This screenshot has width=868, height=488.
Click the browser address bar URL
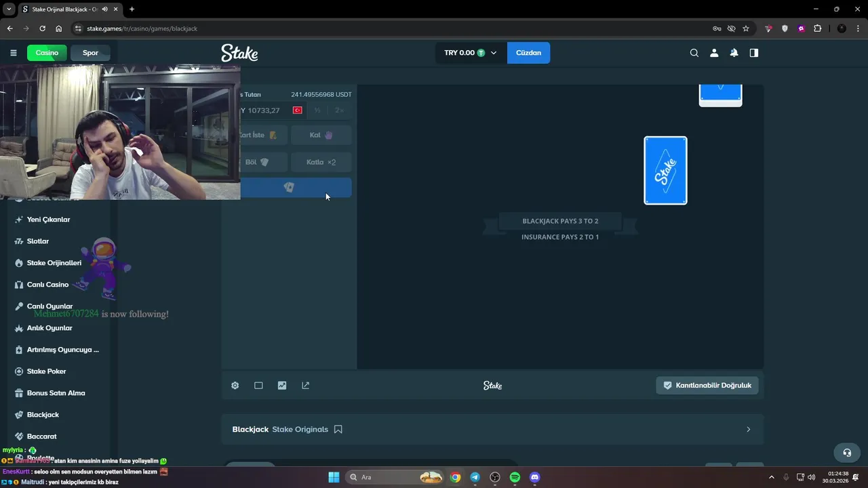pyautogui.click(x=142, y=28)
